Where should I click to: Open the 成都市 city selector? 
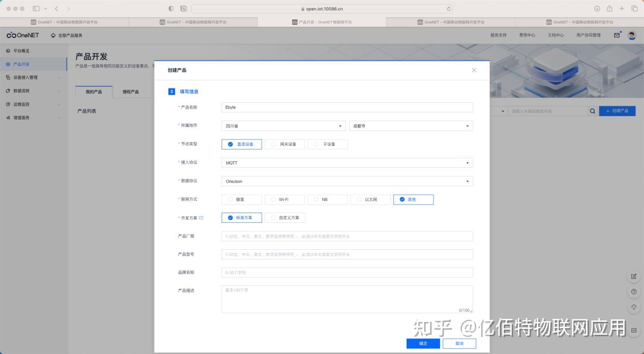410,126
